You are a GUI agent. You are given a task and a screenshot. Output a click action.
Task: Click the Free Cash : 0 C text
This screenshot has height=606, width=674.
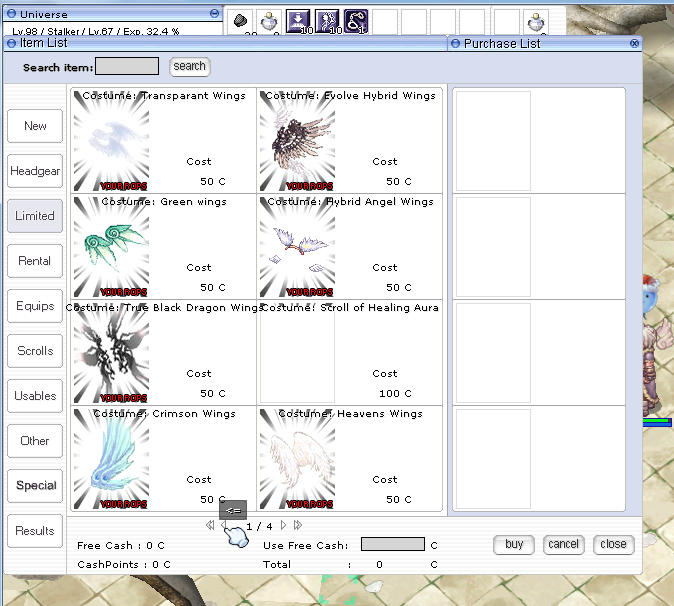(x=121, y=545)
